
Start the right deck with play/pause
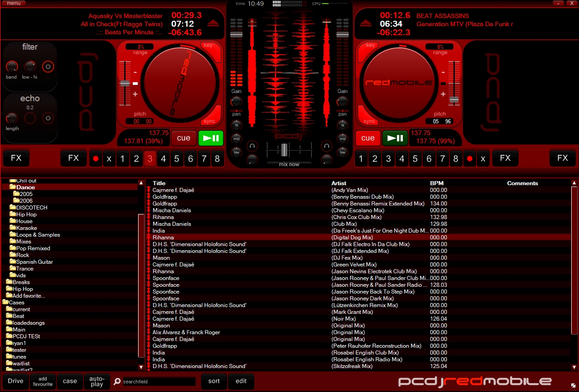(x=395, y=138)
